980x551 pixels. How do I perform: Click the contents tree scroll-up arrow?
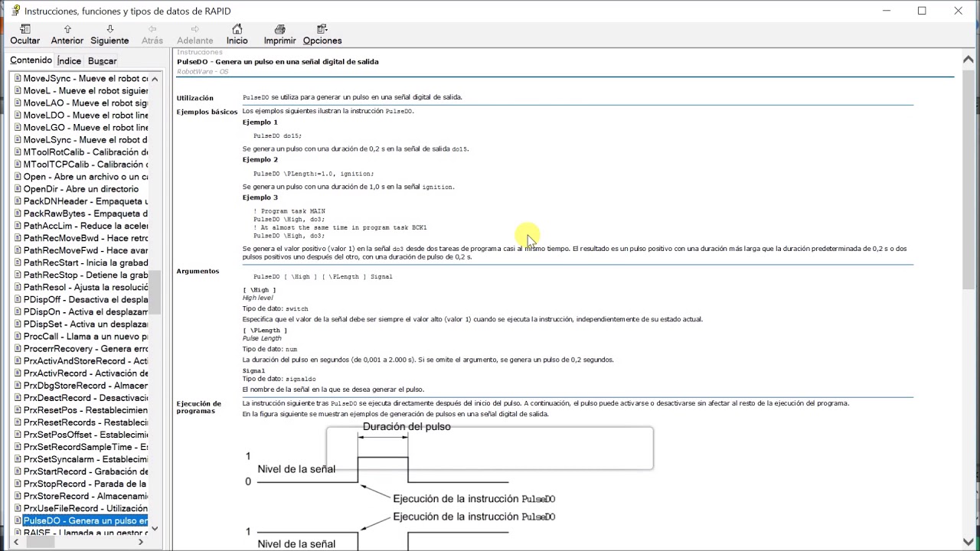[155, 79]
